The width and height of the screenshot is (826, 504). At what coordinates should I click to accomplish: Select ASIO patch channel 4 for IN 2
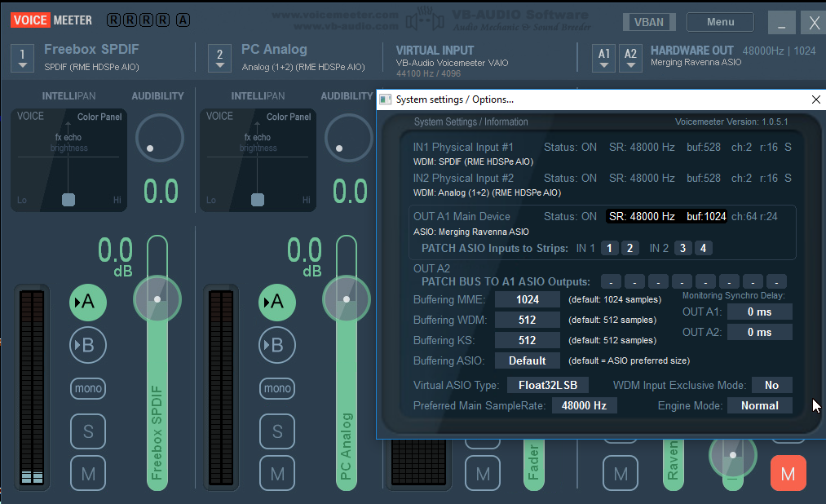(x=703, y=248)
